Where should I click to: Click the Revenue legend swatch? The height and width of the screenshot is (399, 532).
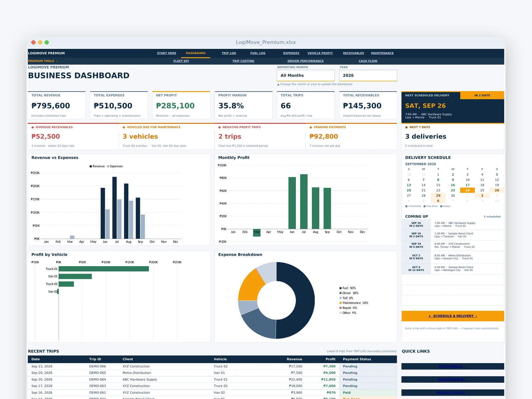tap(91, 166)
